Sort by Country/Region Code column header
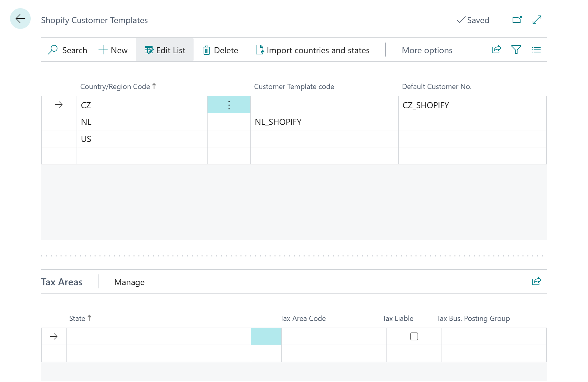The width and height of the screenshot is (588, 382). 118,87
